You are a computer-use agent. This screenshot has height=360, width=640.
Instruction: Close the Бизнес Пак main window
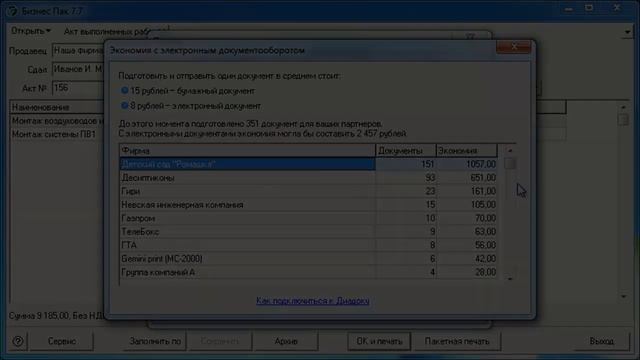click(x=617, y=8)
